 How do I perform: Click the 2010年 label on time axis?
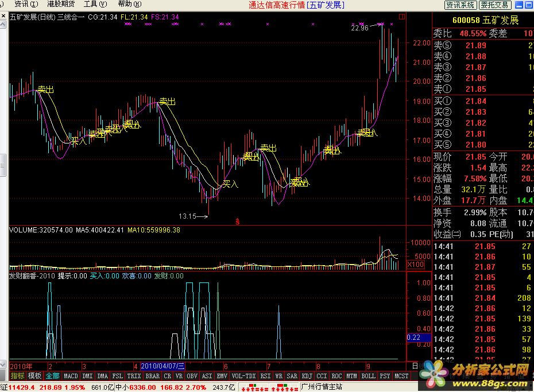coord(21,367)
